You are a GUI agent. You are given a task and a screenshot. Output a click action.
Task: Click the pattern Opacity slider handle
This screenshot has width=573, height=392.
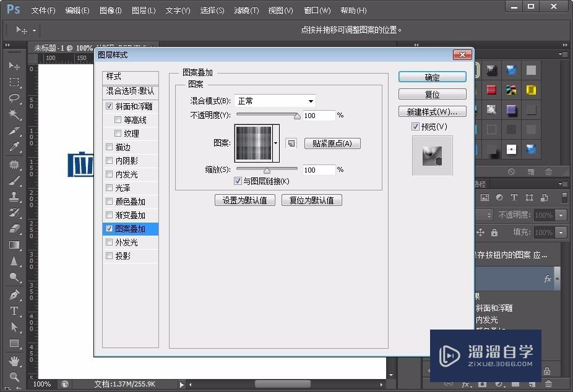pyautogui.click(x=297, y=116)
